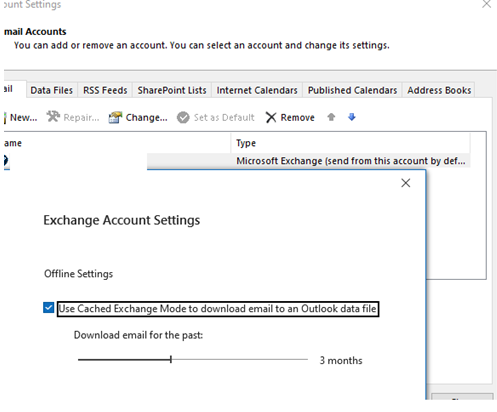
Task: Click the Remove X icon
Action: pyautogui.click(x=271, y=117)
